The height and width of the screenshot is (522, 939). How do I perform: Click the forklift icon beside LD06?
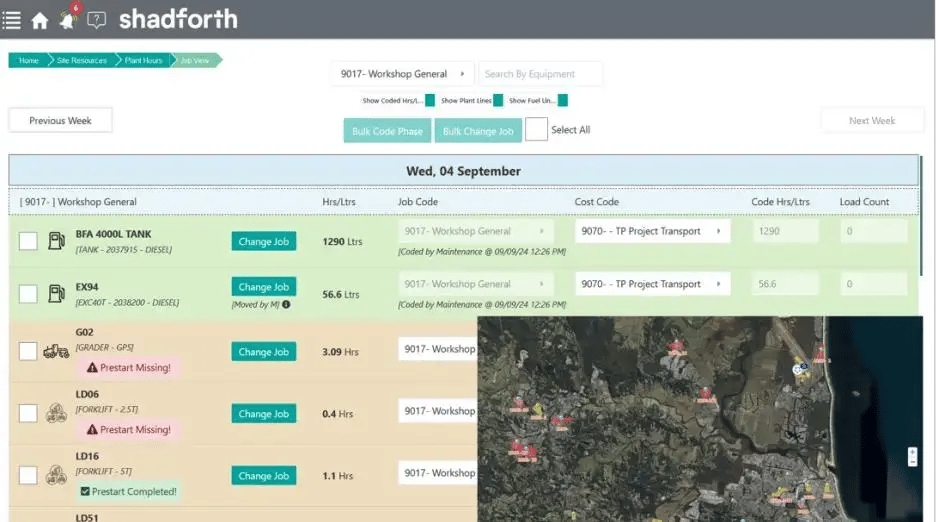[x=56, y=413]
